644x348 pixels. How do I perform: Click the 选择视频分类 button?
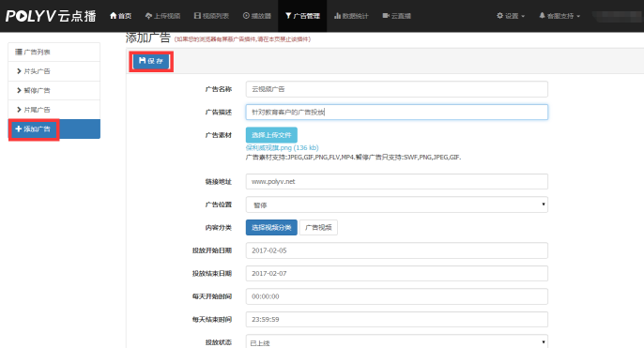pos(271,227)
